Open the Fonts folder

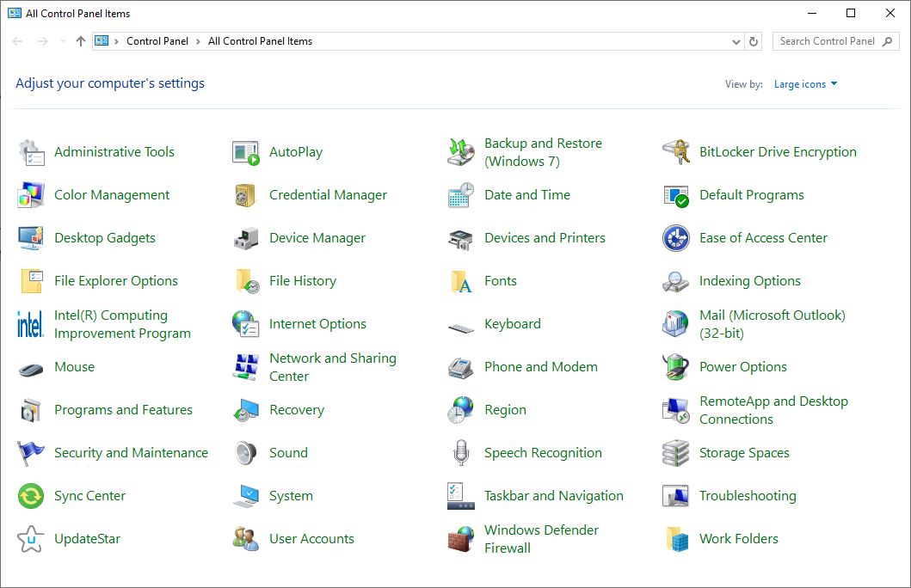pos(502,280)
